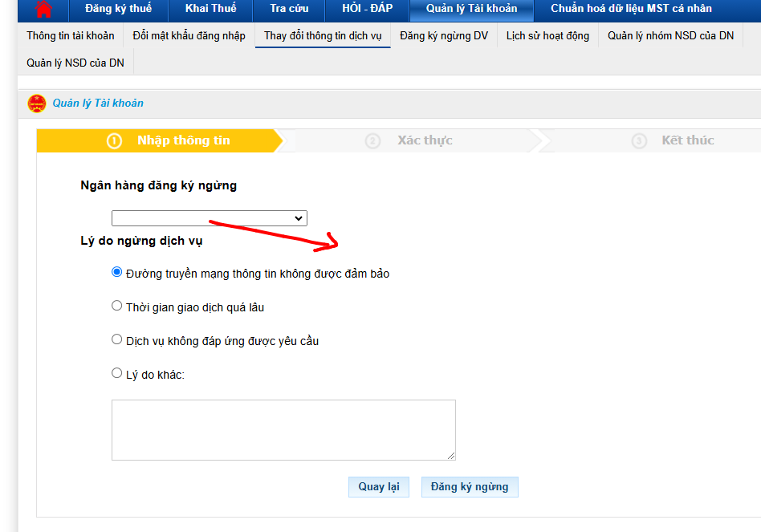The image size is (761, 532).
Task: Click the step 1 circle icon
Action: 114,140
